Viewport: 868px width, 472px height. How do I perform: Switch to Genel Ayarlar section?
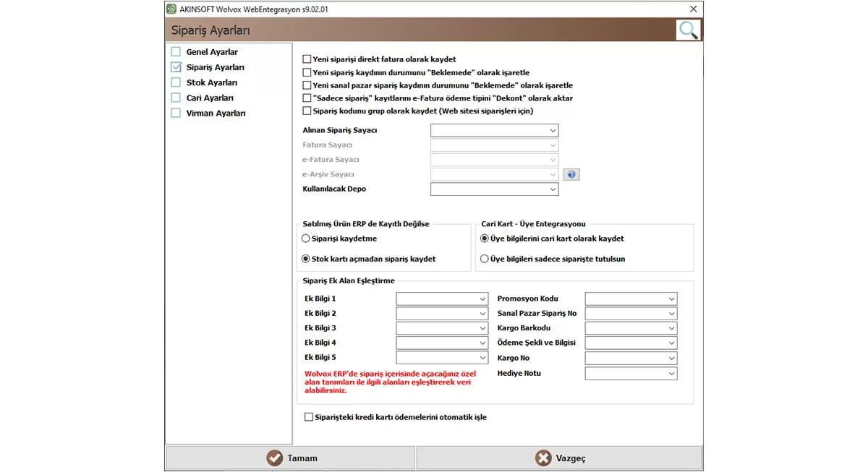[x=211, y=52]
